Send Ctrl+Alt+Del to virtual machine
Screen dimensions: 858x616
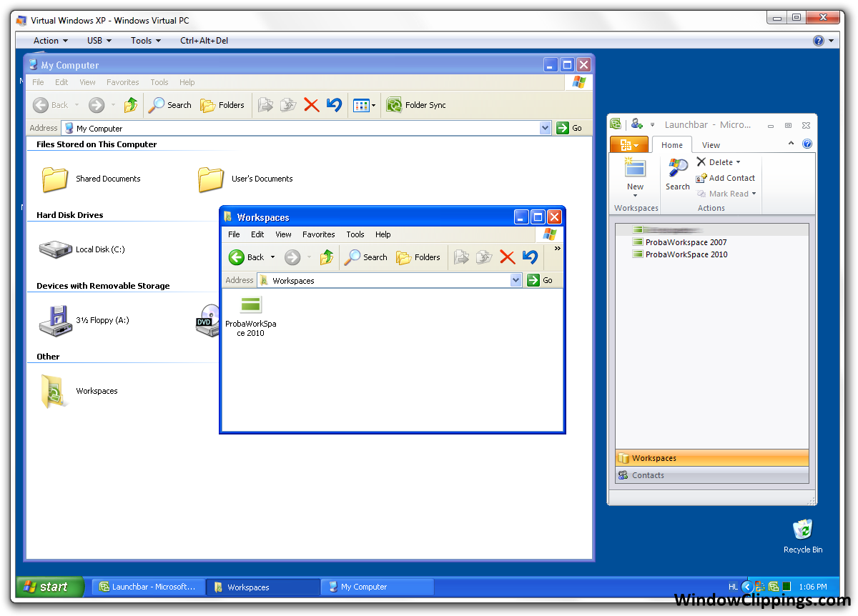point(204,41)
